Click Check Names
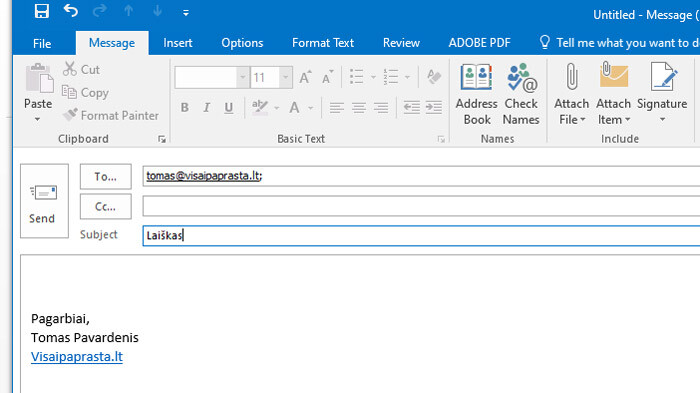The image size is (700, 393). [521, 94]
